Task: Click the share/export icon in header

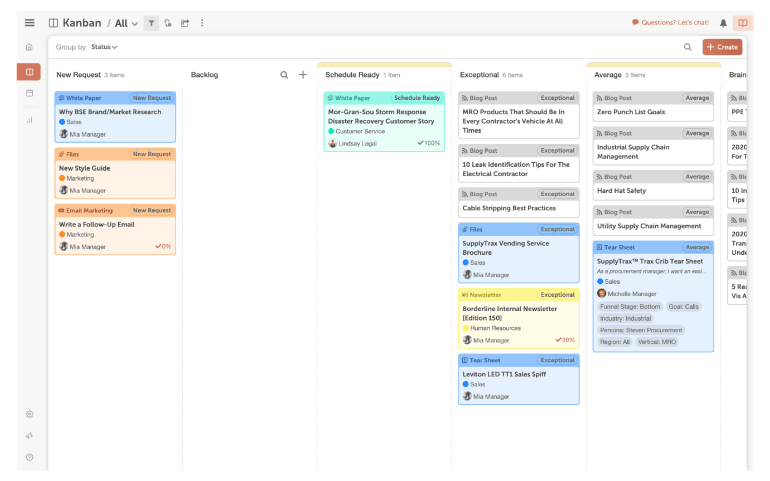Action: click(x=185, y=23)
